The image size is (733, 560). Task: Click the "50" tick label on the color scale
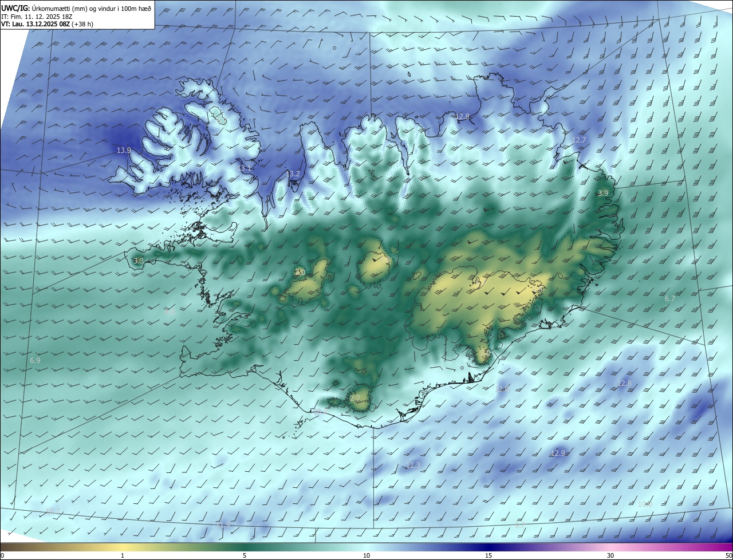tap(728, 555)
